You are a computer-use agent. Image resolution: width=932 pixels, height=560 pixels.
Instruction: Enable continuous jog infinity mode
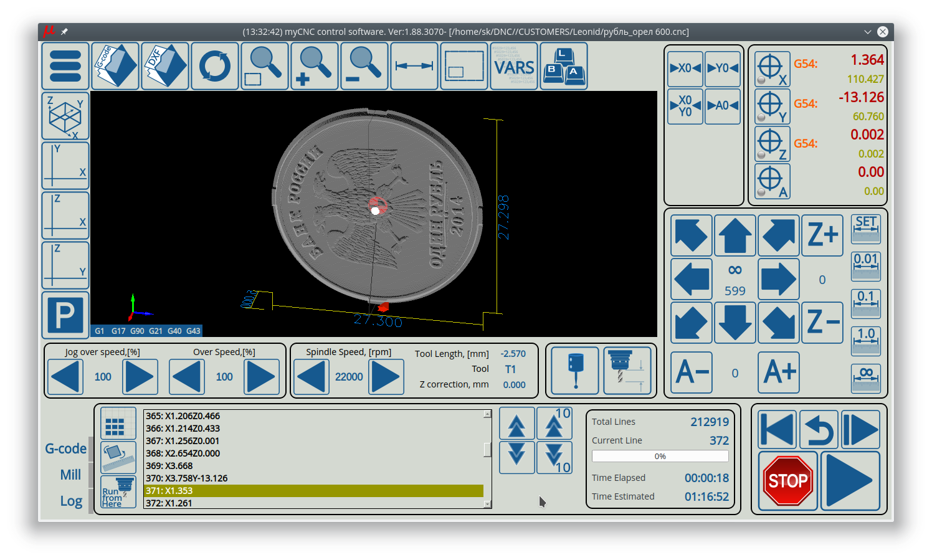tap(865, 377)
